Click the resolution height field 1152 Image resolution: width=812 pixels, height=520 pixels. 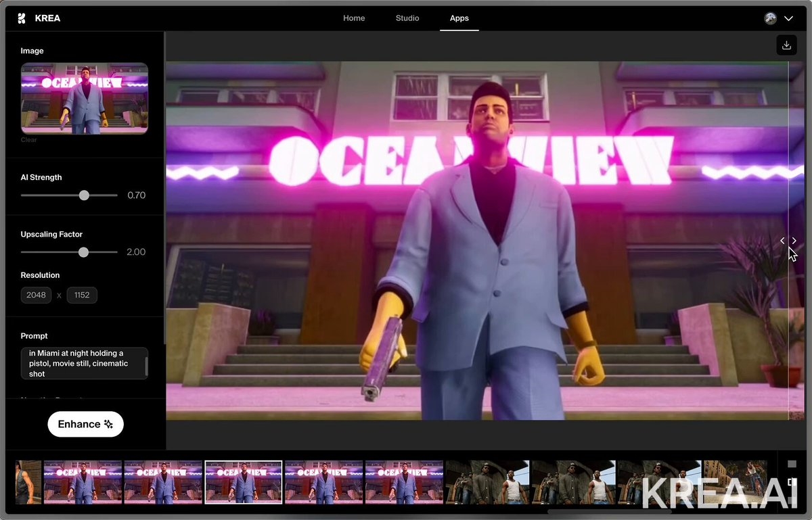82,295
